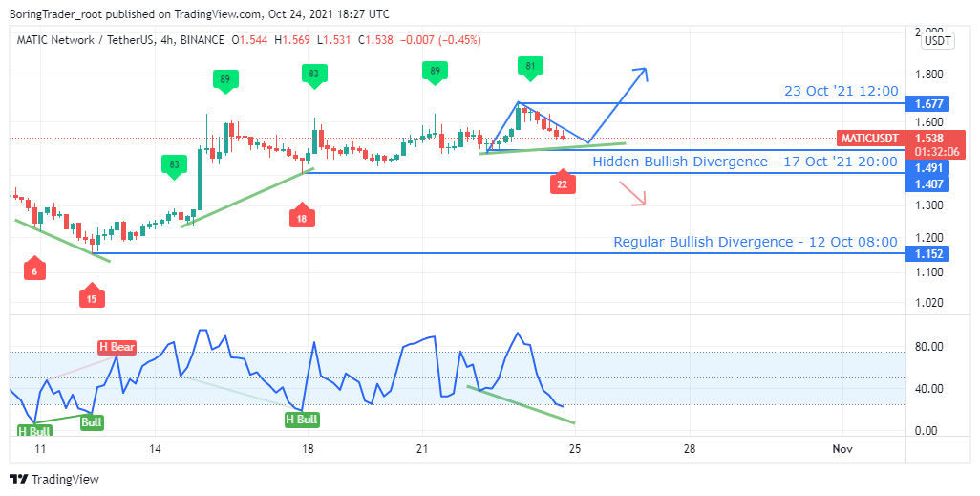This screenshot has width=980, height=496.
Task: Click the TradingView logo
Action: coord(54,479)
